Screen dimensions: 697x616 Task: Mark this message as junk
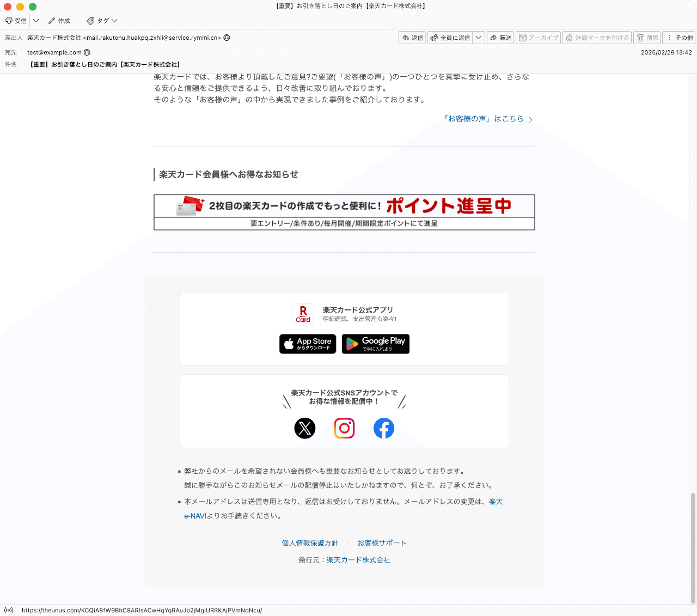(x=597, y=37)
